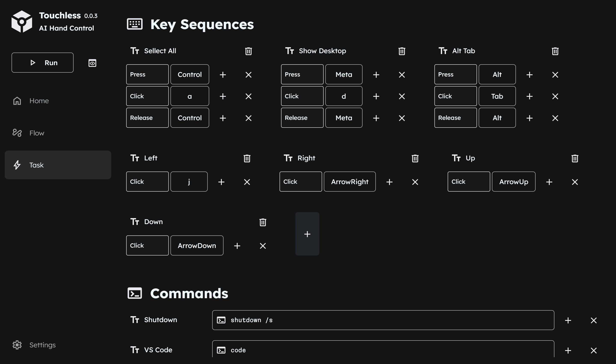Add step after the ArrowRight row
This screenshot has width=616, height=364.
point(389,182)
